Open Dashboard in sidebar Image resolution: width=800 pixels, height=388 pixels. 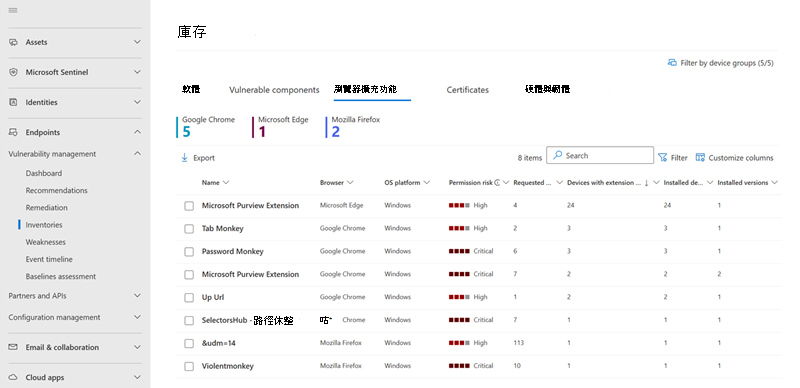click(x=44, y=173)
